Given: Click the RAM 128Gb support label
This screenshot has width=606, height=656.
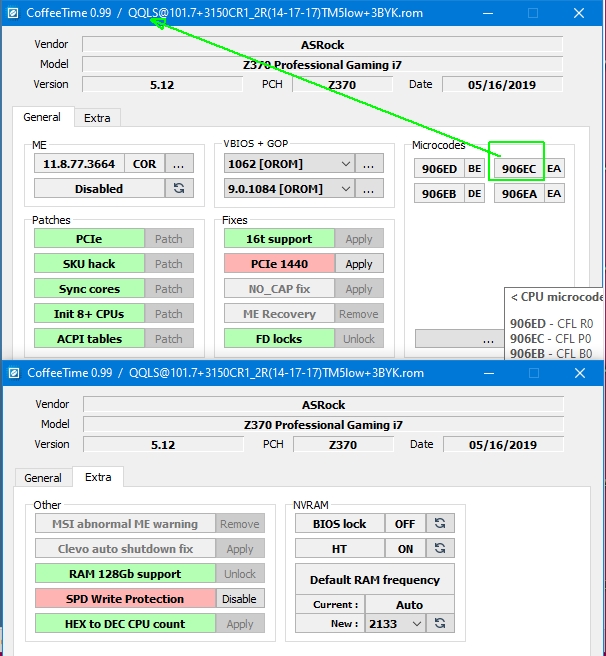Looking at the screenshot, I should pyautogui.click(x=125, y=574).
